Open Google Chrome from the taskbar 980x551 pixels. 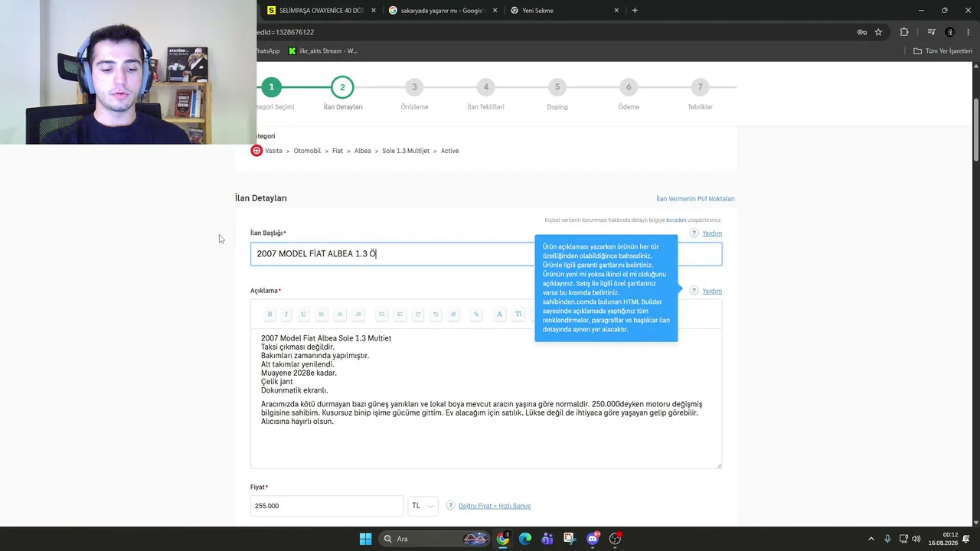click(502, 539)
